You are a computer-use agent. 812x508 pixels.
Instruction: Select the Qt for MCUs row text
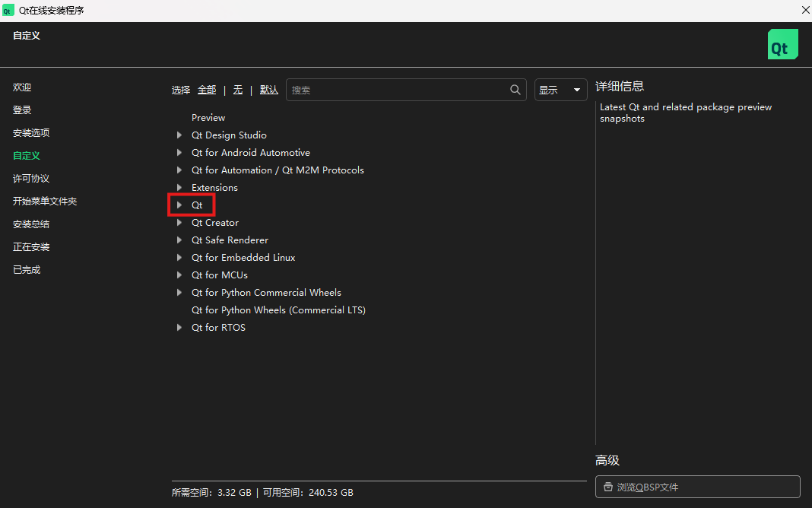coord(220,275)
